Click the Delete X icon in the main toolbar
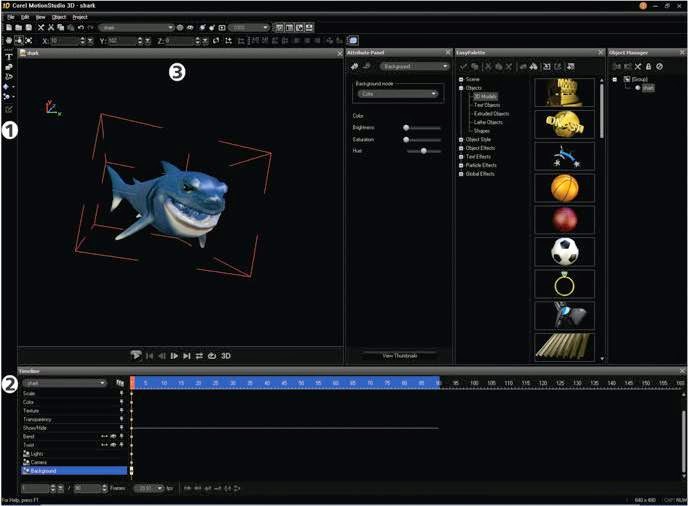The height and width of the screenshot is (506, 690). click(x=41, y=27)
